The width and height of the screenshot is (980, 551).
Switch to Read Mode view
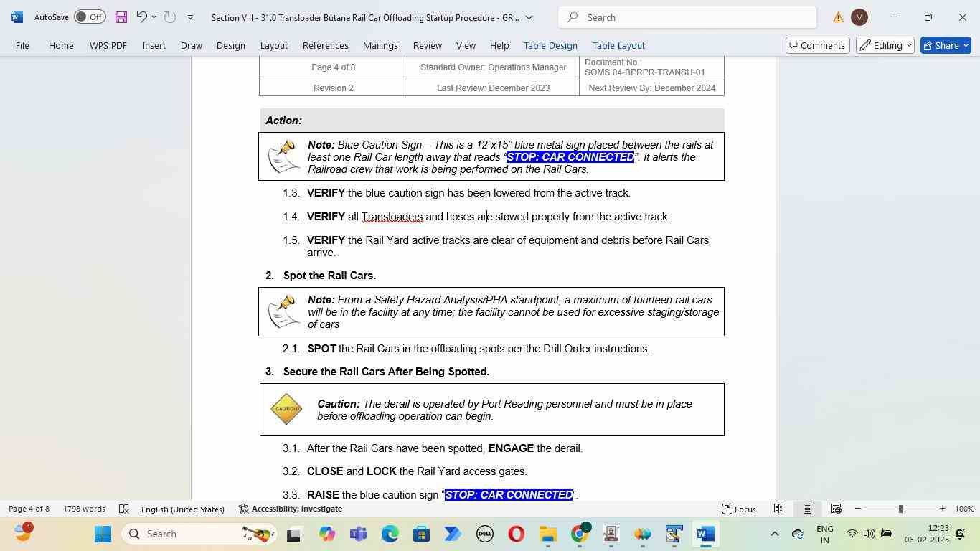pyautogui.click(x=778, y=509)
